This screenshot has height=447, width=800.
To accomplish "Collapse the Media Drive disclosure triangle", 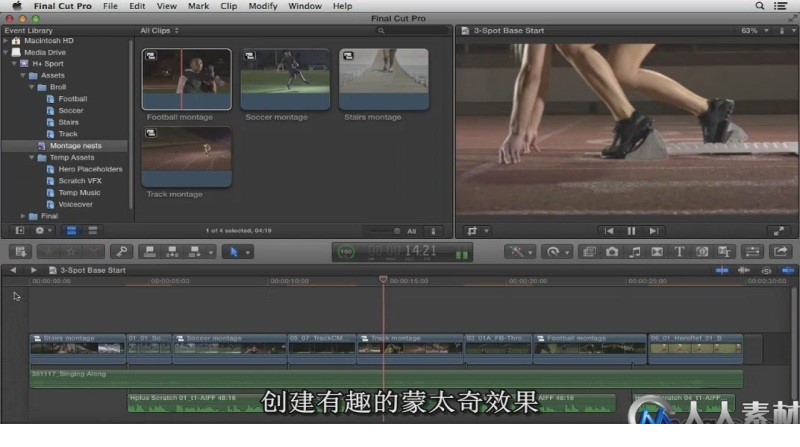I will (x=6, y=52).
